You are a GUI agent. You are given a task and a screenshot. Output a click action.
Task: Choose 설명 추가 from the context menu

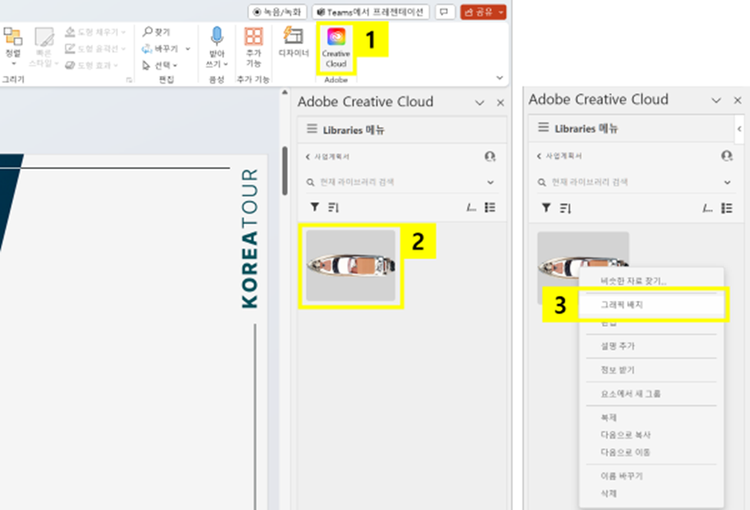[651, 346]
